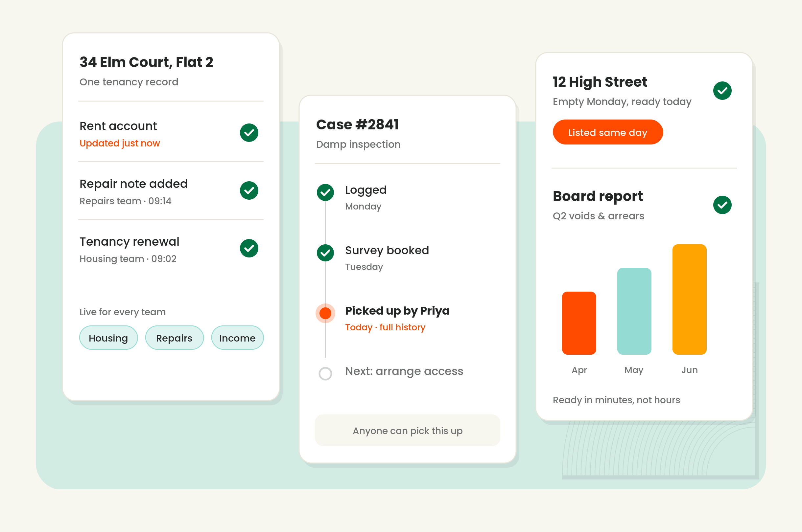Click the Updated just now status text
Image resolution: width=802 pixels, height=532 pixels.
coord(120,143)
